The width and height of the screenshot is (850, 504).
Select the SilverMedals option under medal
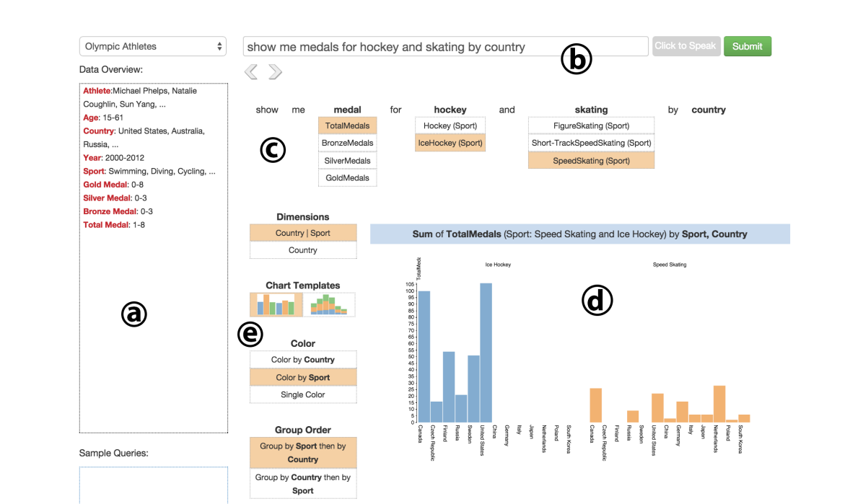[x=347, y=161]
